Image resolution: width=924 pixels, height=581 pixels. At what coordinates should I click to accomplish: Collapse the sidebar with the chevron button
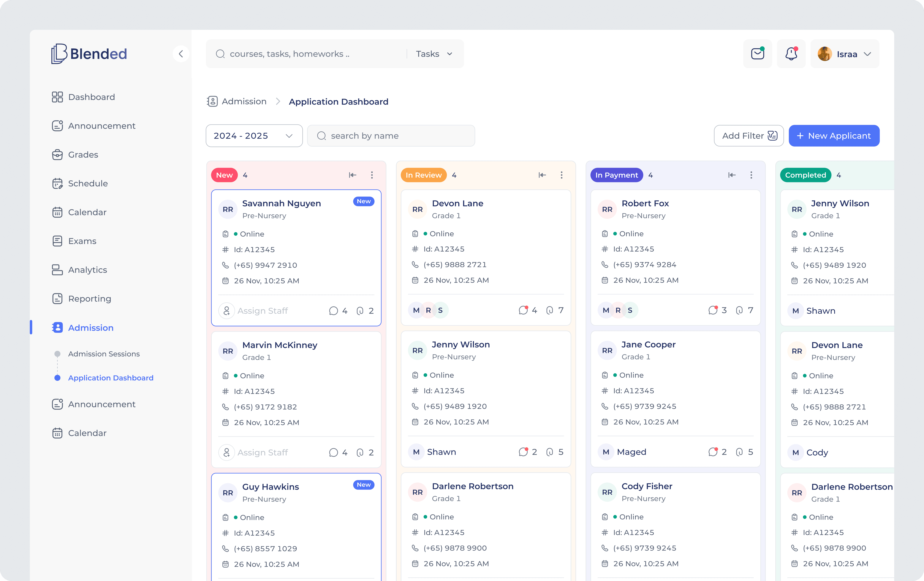click(181, 54)
